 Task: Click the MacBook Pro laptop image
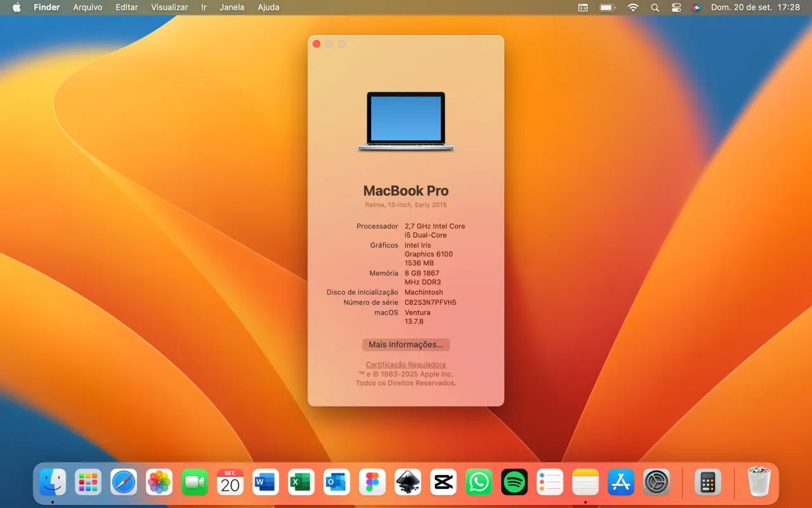tap(406, 121)
